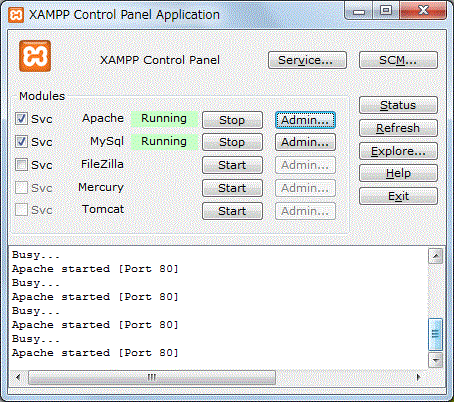Enable the FileZilla Svc checkbox
454x402 pixels.
click(x=21, y=164)
